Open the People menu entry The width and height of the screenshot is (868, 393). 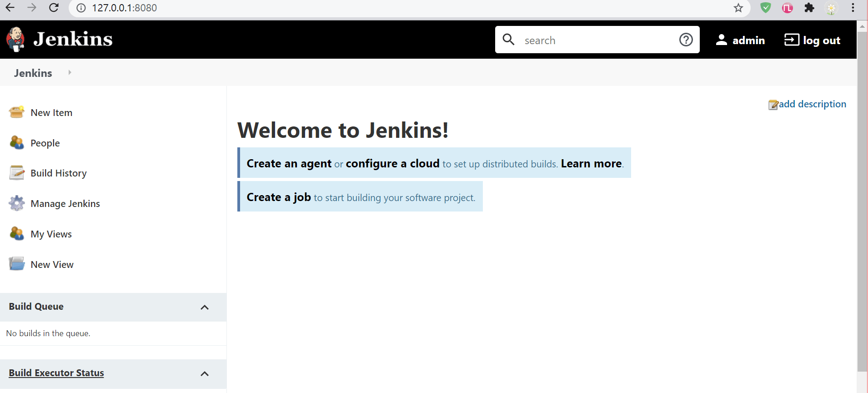click(45, 143)
